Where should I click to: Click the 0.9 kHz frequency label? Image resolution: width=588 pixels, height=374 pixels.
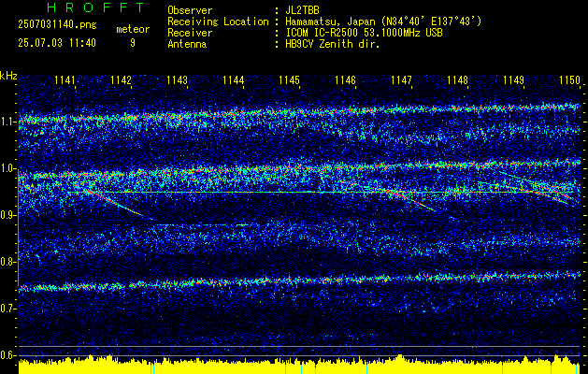[7, 215]
